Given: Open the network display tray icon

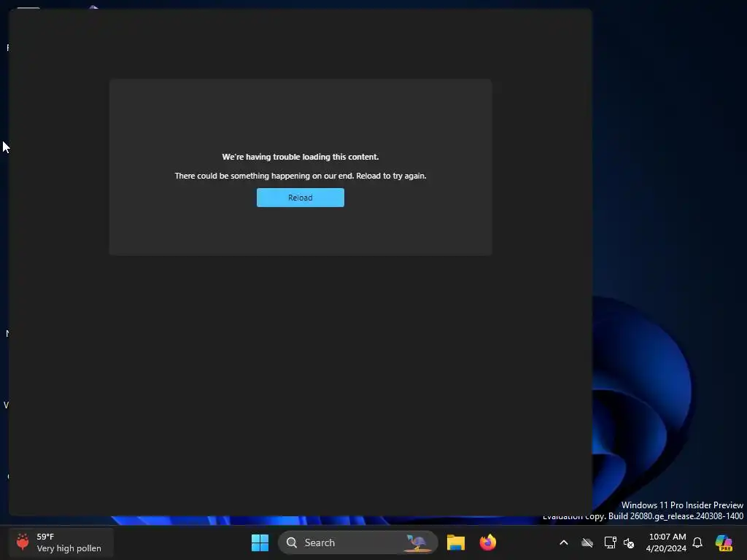Looking at the screenshot, I should coord(610,542).
